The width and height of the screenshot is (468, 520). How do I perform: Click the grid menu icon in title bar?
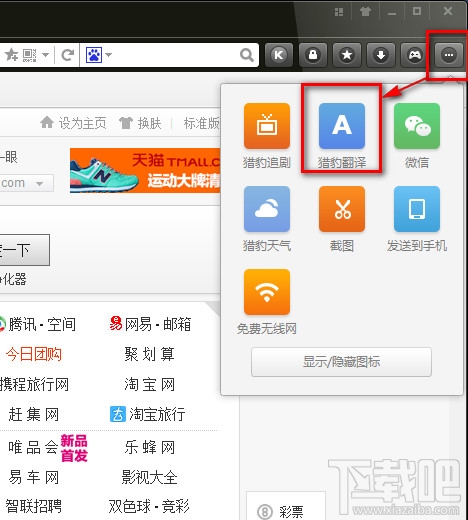(x=339, y=12)
